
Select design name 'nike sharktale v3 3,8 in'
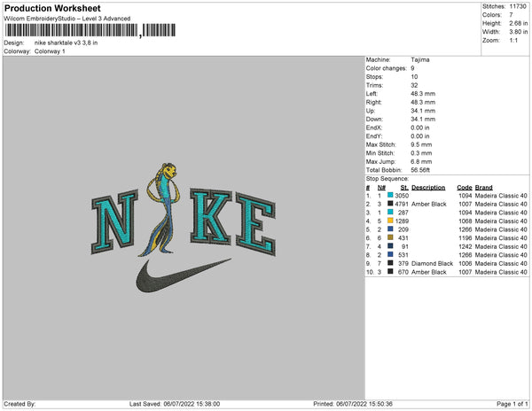tap(66, 43)
